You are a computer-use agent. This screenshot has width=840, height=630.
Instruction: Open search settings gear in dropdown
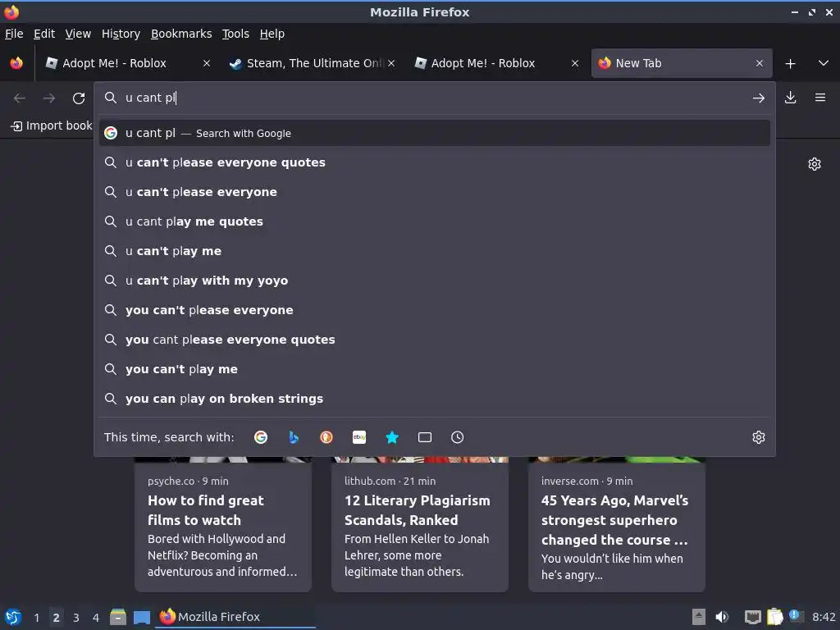tap(759, 437)
